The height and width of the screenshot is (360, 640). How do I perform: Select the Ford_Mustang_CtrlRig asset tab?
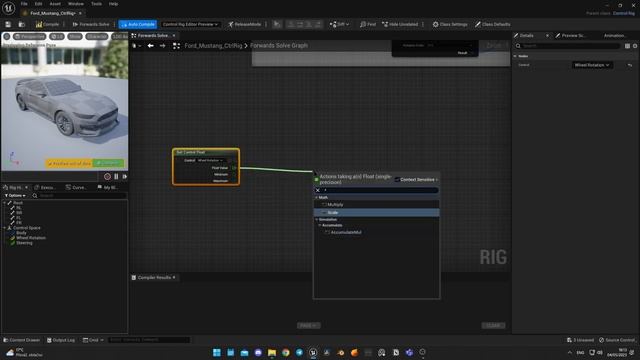(53, 13)
